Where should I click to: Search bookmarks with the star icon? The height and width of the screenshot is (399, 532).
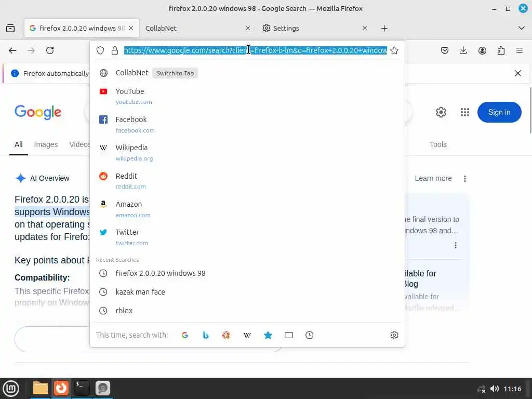coord(268,335)
